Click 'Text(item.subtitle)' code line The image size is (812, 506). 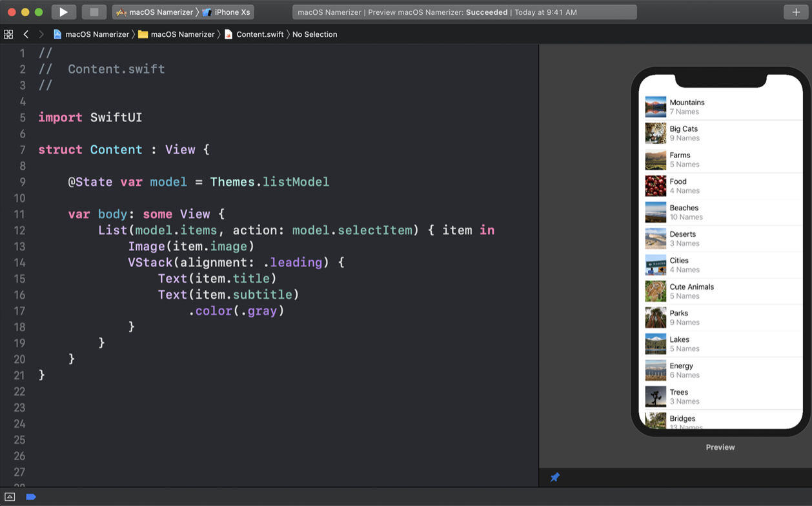pyautogui.click(x=228, y=295)
